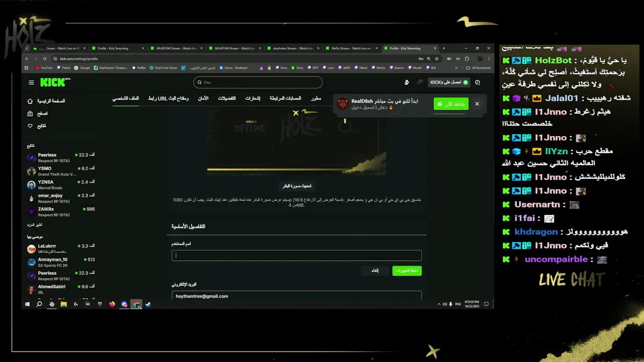Switch to xlowAnime Stream browser tab
Image resolution: width=644 pixels, height=362 pixels.
(x=292, y=48)
